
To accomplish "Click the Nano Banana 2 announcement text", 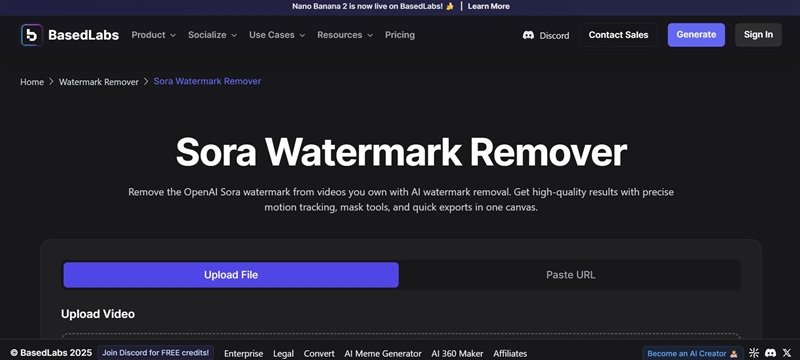I will [372, 7].
